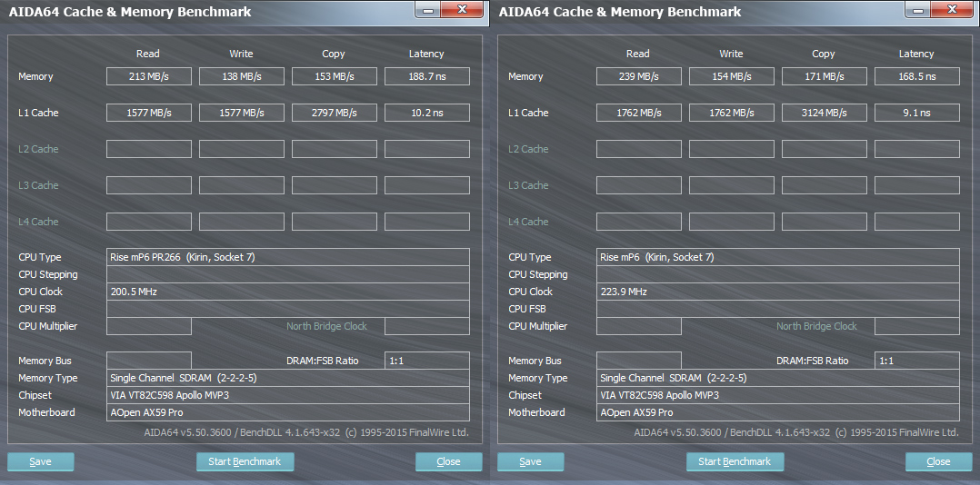Click the CPU Type field reading Rise mP6 PR266

coord(287,257)
